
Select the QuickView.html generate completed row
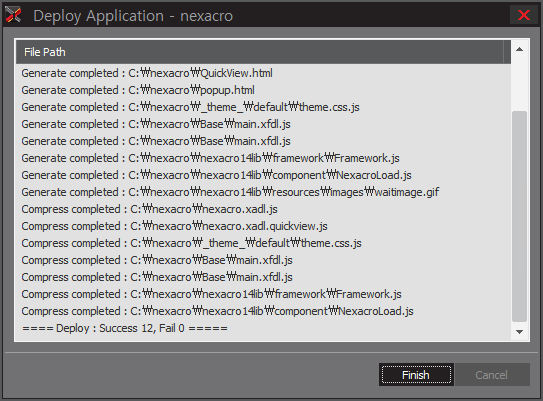click(263, 73)
